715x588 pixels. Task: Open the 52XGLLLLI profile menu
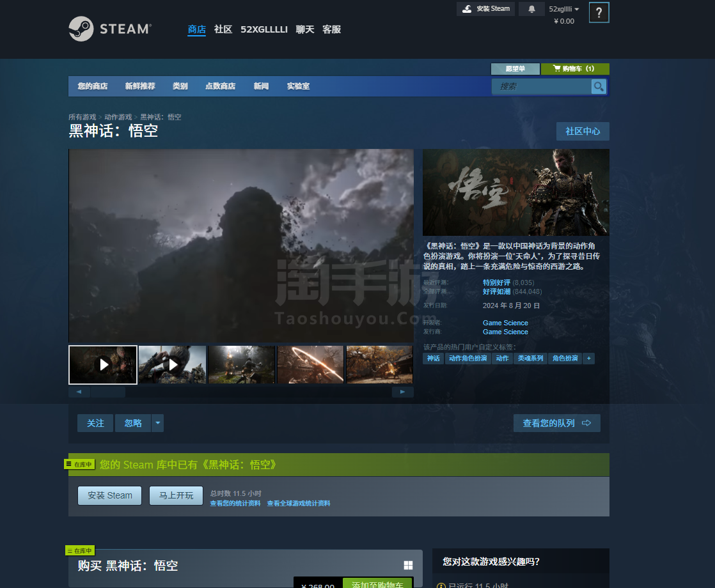pos(264,29)
